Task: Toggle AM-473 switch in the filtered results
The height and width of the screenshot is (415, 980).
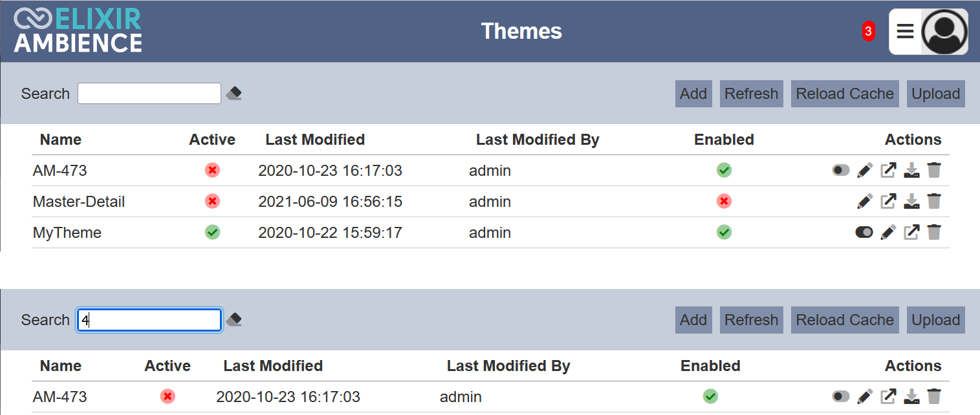Action: pyautogui.click(x=841, y=397)
